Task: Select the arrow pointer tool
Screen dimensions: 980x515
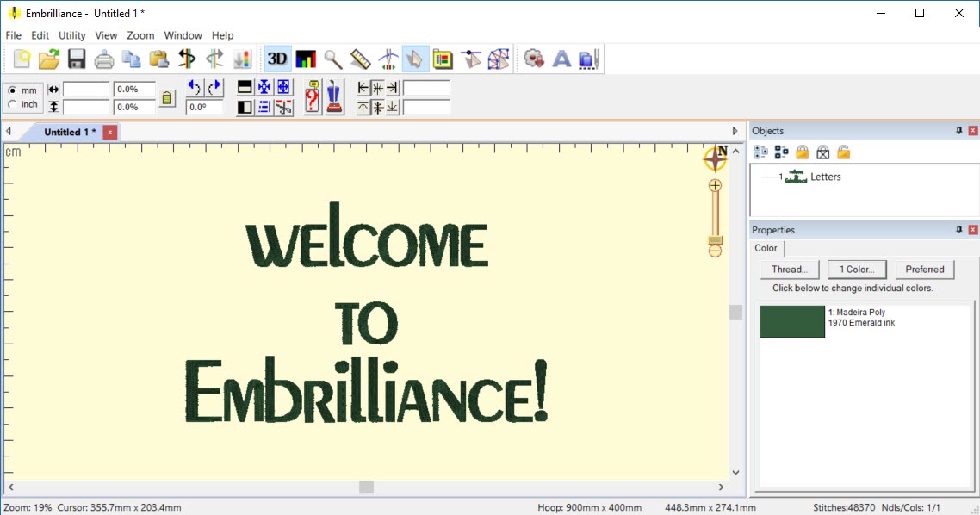Action: [x=414, y=59]
